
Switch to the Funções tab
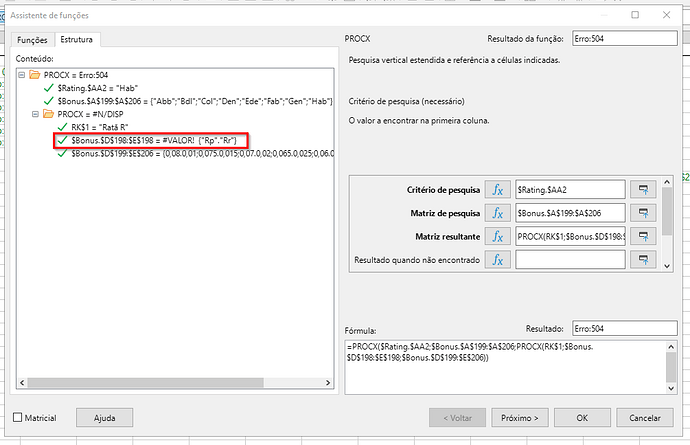coord(32,40)
